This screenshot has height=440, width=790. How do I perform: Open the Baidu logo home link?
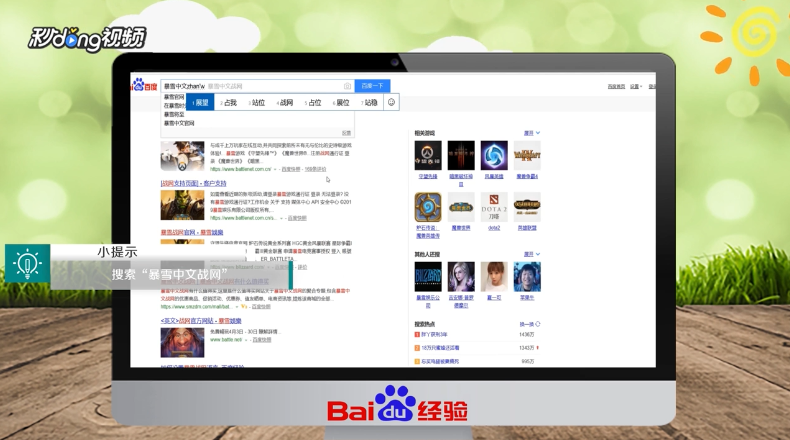(x=144, y=85)
